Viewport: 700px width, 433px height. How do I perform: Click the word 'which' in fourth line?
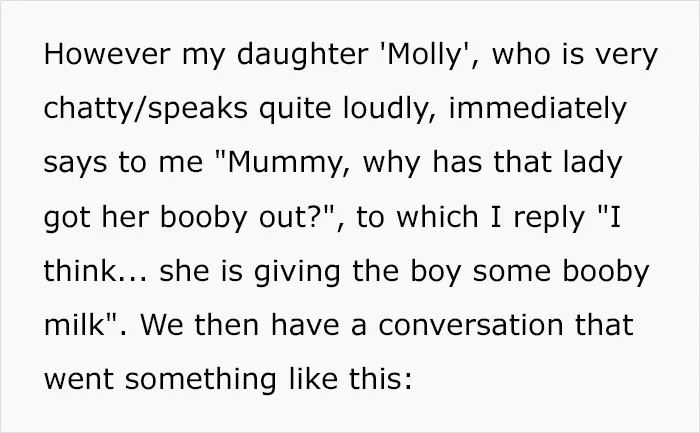click(438, 216)
